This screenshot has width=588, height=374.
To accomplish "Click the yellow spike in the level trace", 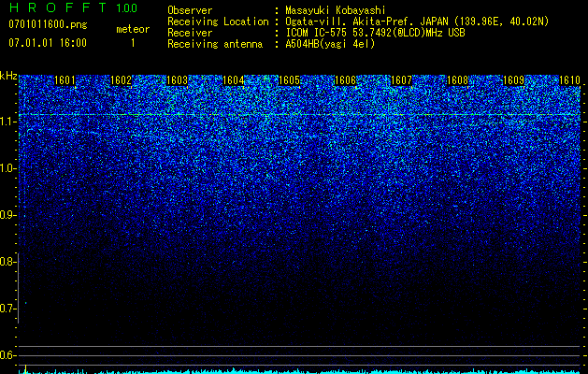I will coord(25,368).
